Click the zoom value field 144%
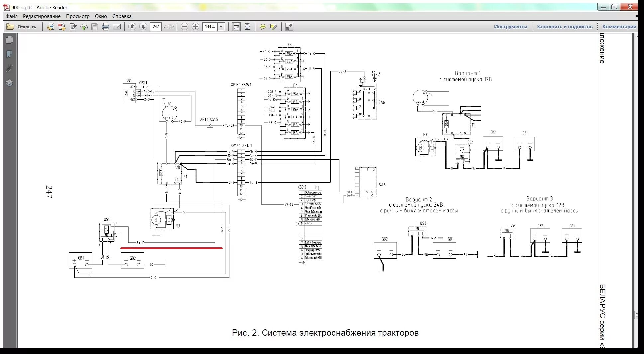The width and height of the screenshot is (644, 354). click(x=210, y=27)
